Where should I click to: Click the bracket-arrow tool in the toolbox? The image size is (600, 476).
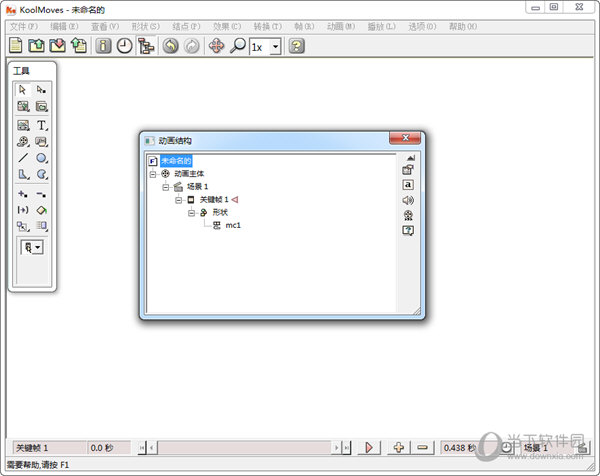(x=23, y=210)
